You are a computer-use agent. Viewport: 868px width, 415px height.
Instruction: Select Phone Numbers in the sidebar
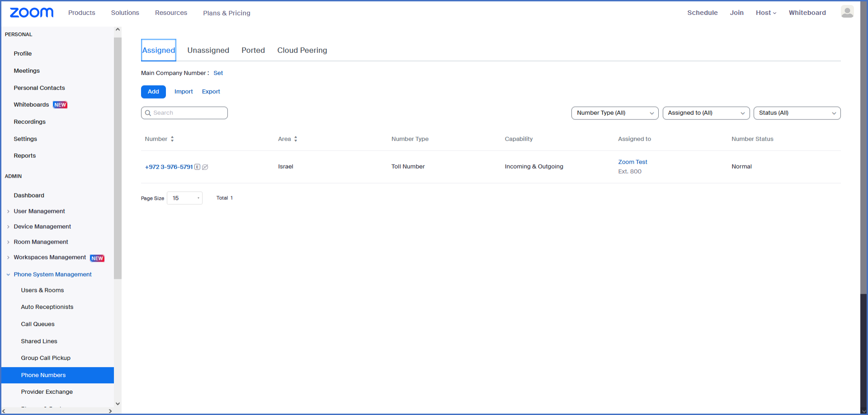tap(57, 375)
